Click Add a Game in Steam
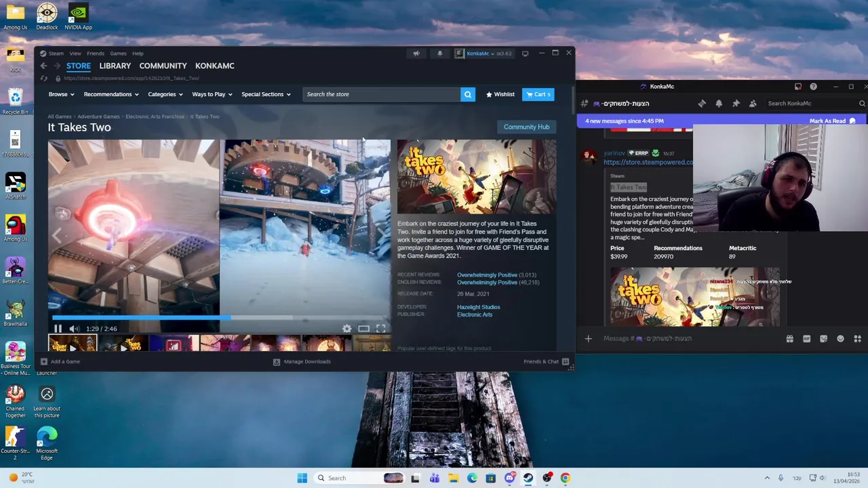868x488 pixels. coord(60,361)
